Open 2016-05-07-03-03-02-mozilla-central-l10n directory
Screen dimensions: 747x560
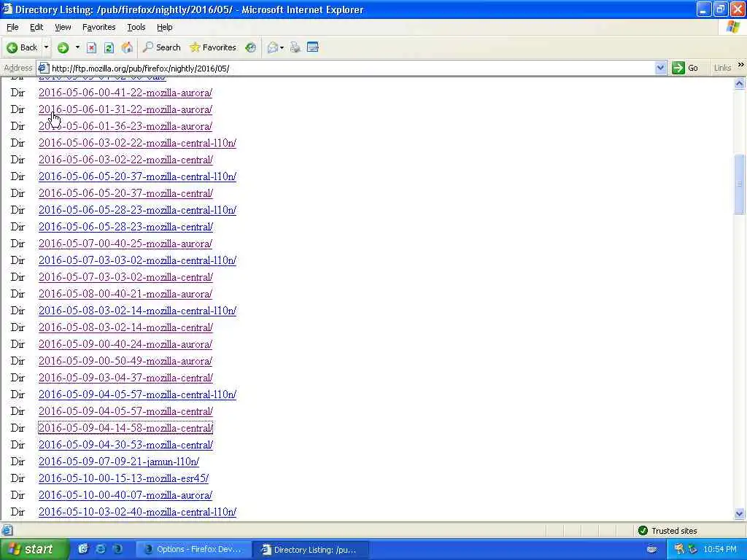click(x=137, y=260)
